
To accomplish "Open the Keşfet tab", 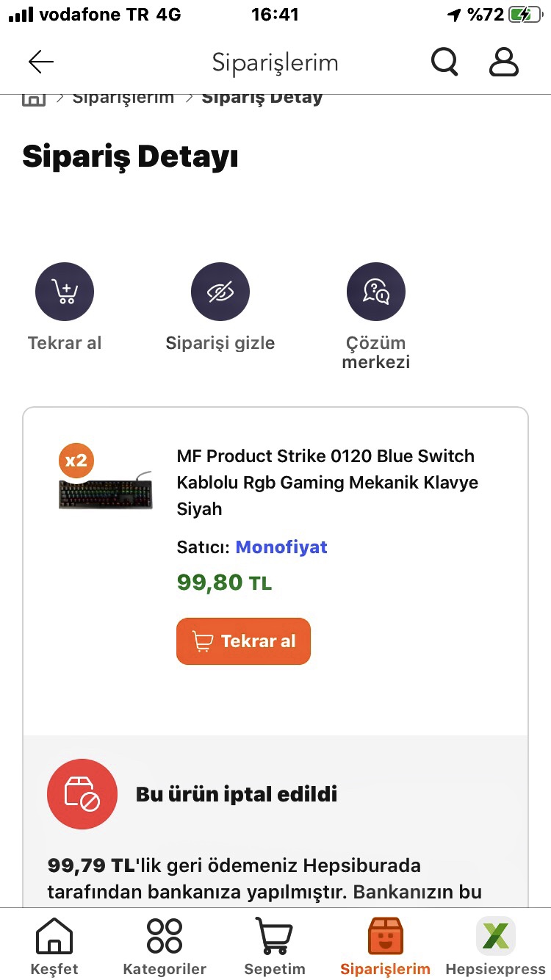I will (54, 946).
